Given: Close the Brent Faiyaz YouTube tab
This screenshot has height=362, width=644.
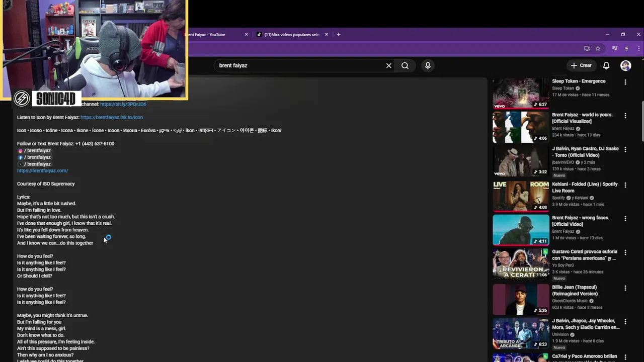Looking at the screenshot, I should click(x=246, y=35).
